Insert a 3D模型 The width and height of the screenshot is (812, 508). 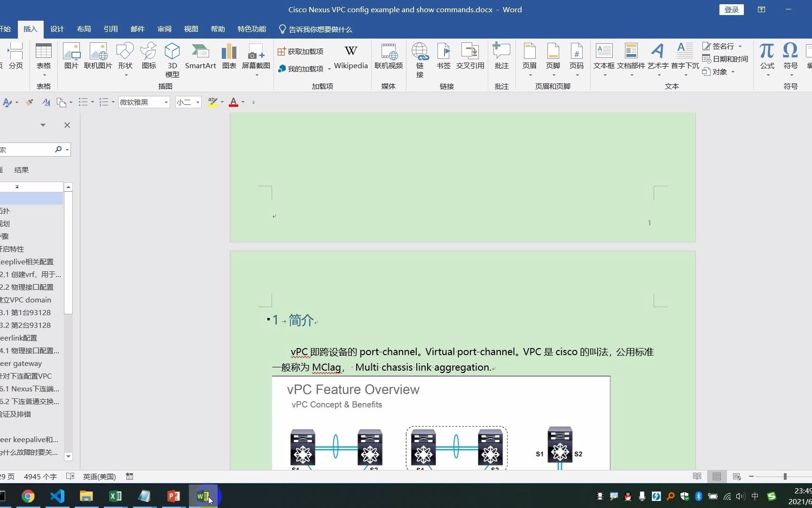click(x=172, y=60)
